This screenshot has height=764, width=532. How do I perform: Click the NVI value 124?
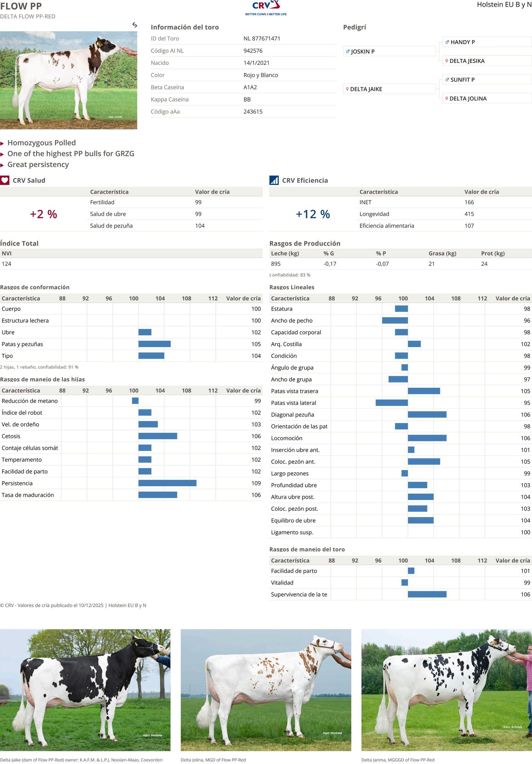(6, 264)
